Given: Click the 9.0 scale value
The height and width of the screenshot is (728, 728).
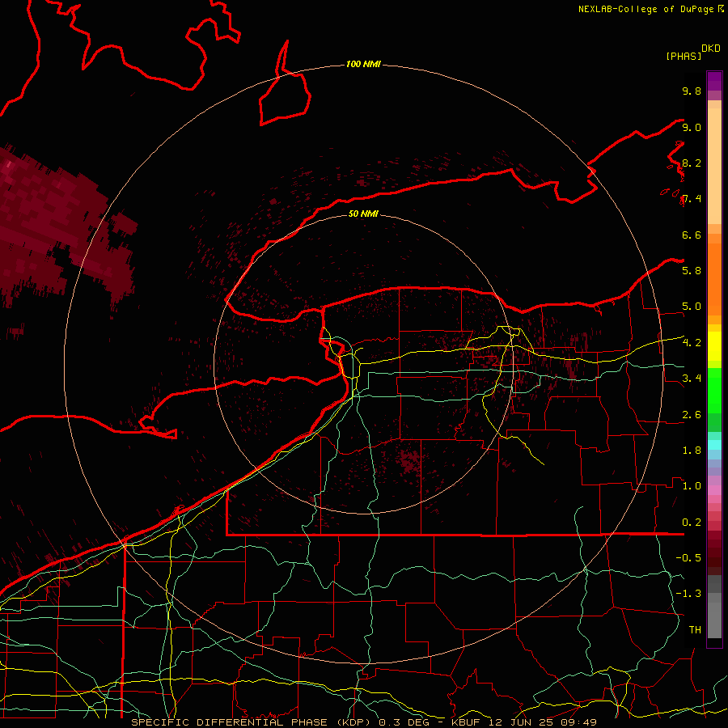Looking at the screenshot, I should [692, 127].
